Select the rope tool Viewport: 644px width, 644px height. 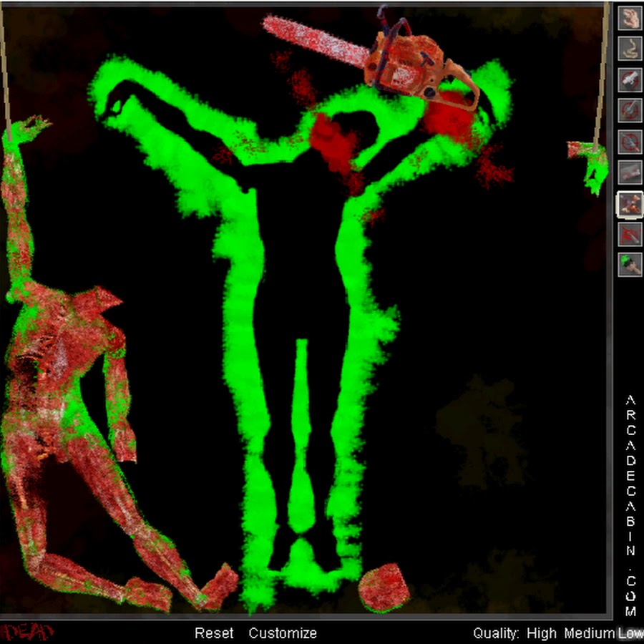coord(630,49)
